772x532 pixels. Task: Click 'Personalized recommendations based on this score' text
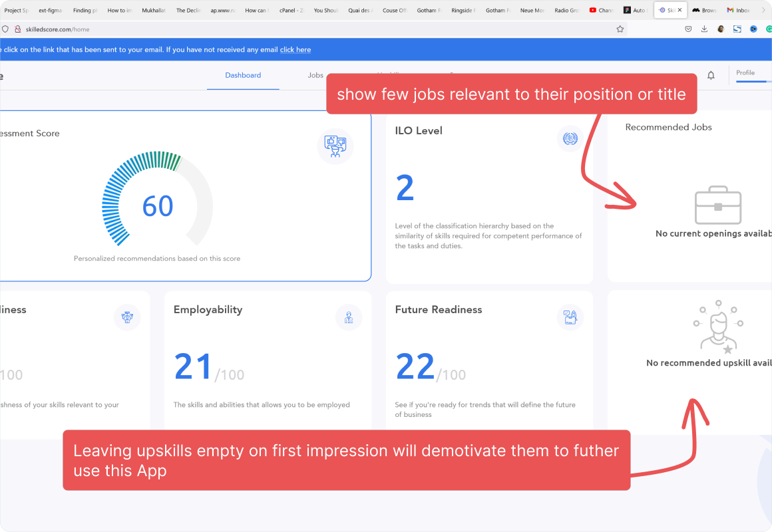pyautogui.click(x=157, y=259)
